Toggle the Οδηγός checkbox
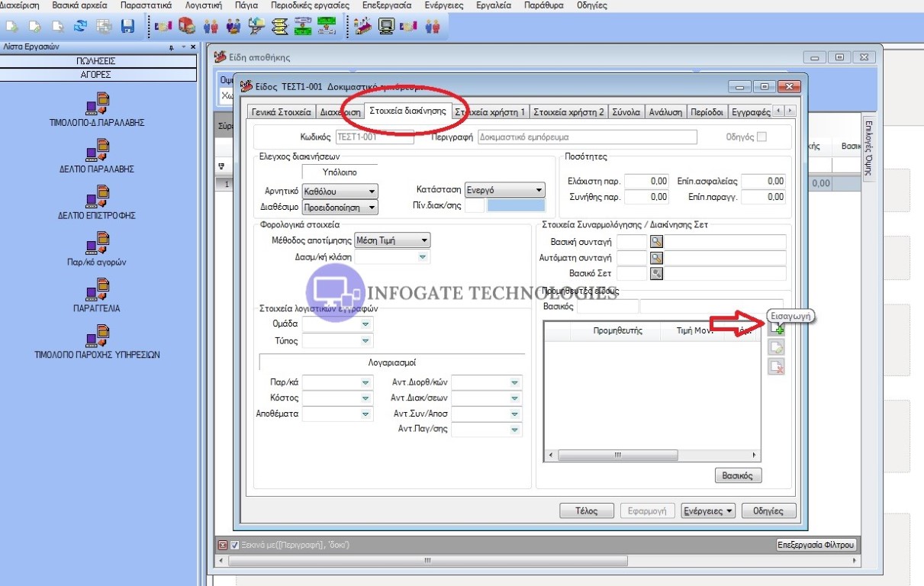The width and height of the screenshot is (924, 586). [761, 137]
